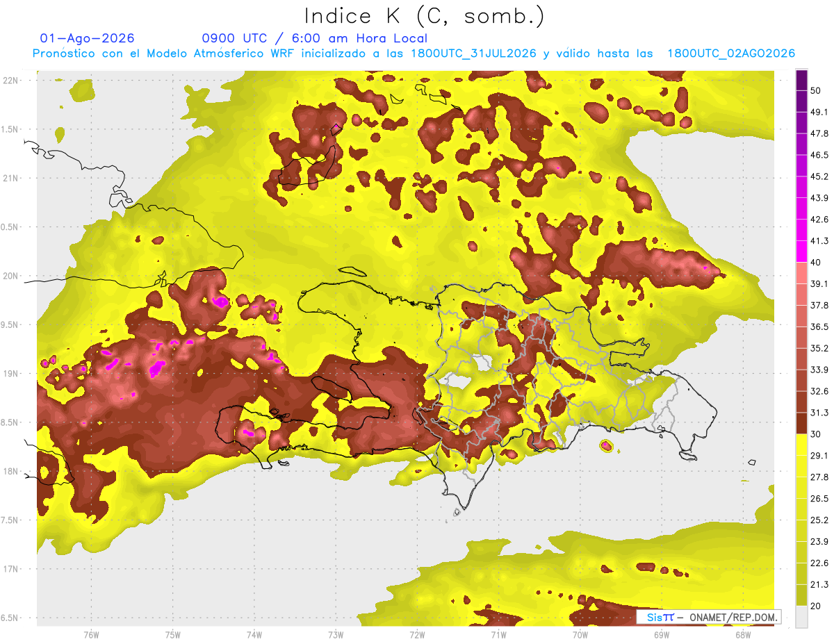Click the title "Indice K (C, somb.)"
This screenshot has width=834, height=644.
[x=425, y=16]
